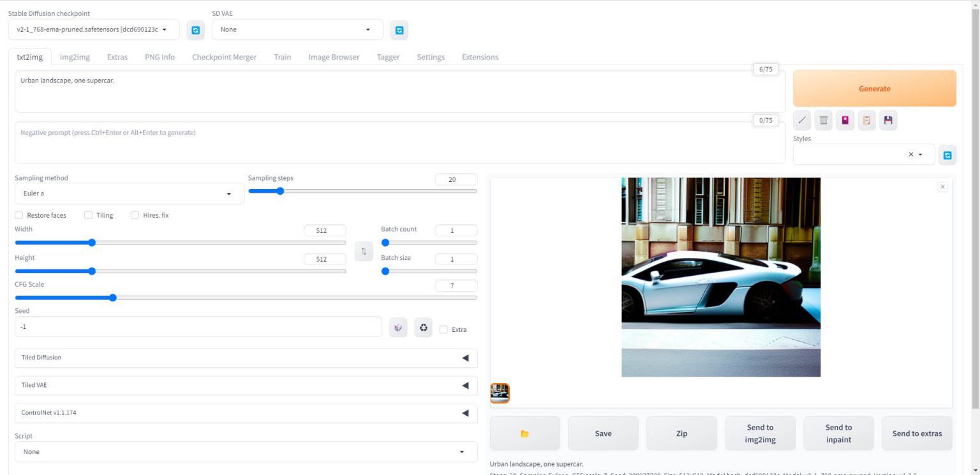This screenshot has height=475, width=980.
Task: Set seed to random with the dice icon
Action: (x=397, y=327)
